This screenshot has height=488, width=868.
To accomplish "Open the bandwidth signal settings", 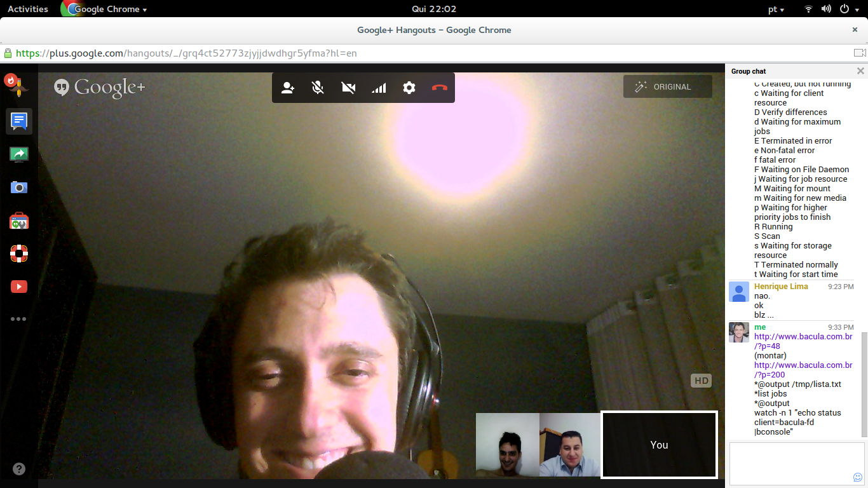I will [379, 88].
